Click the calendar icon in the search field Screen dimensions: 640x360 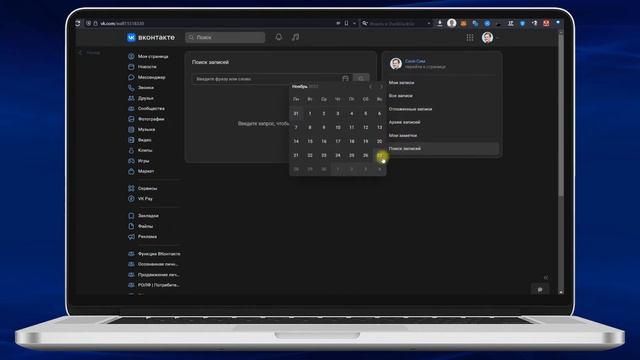coord(345,78)
